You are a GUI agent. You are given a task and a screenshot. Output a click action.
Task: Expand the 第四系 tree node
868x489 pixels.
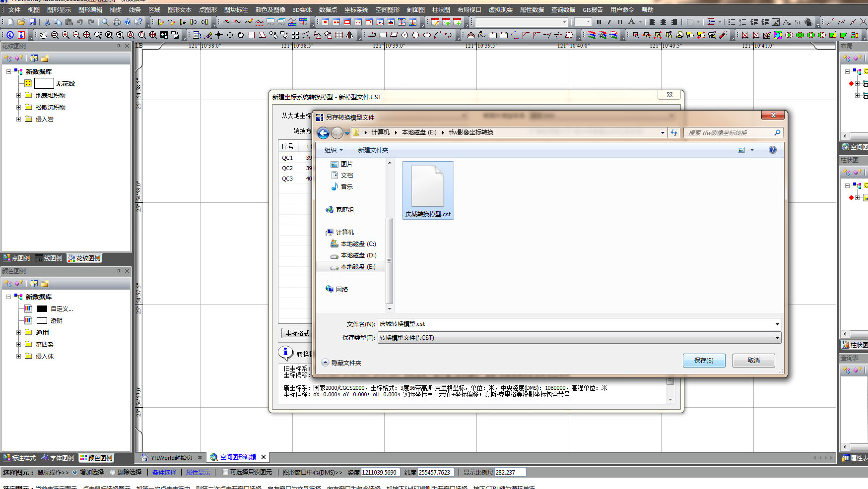coord(18,344)
